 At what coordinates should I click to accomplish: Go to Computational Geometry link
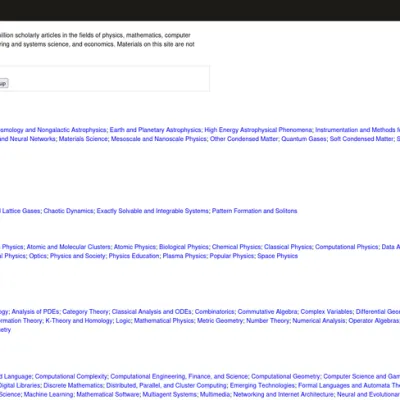(286, 376)
